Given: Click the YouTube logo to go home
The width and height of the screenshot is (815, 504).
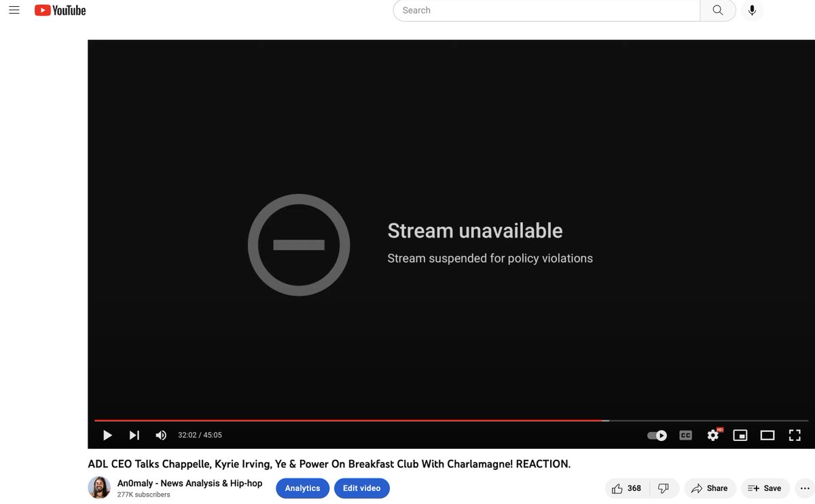Looking at the screenshot, I should coord(60,10).
